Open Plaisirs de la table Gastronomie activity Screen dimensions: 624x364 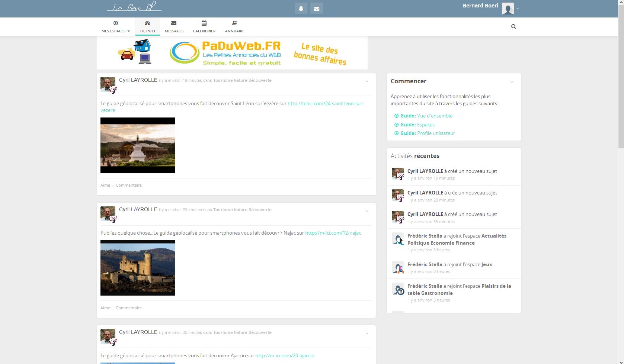(454, 293)
